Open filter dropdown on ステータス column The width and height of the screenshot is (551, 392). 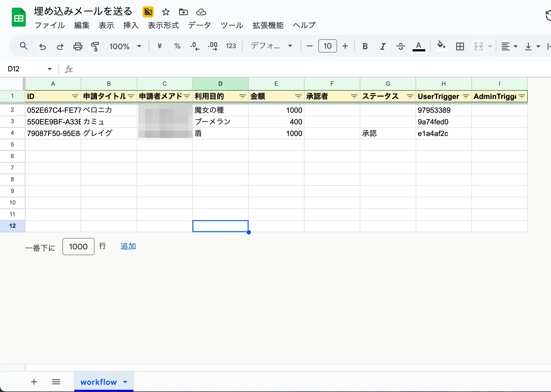click(410, 96)
